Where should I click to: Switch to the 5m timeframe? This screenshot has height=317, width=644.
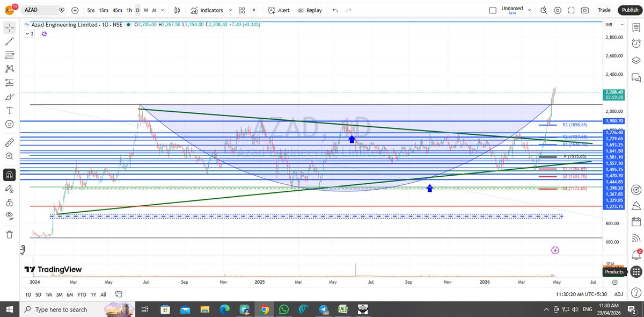91,10
